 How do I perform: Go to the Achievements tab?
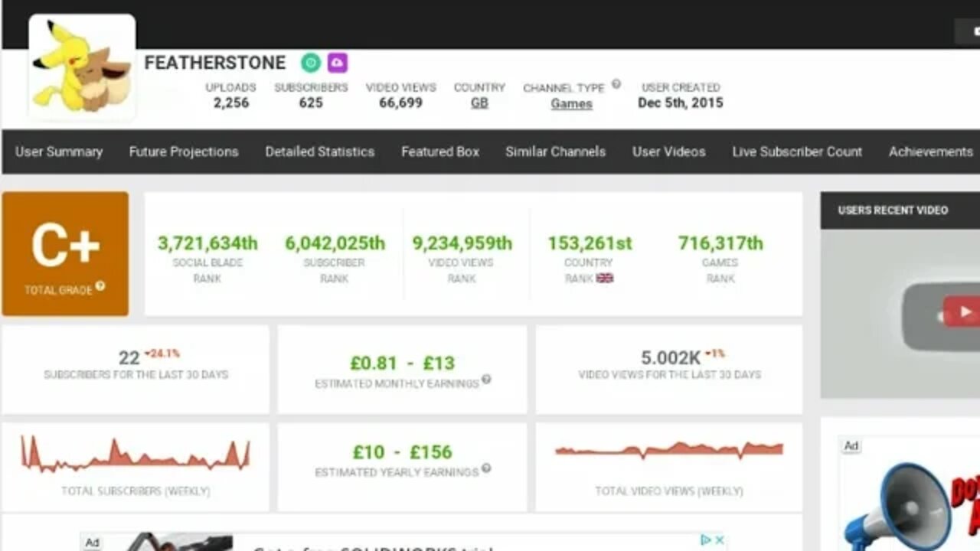(x=930, y=152)
